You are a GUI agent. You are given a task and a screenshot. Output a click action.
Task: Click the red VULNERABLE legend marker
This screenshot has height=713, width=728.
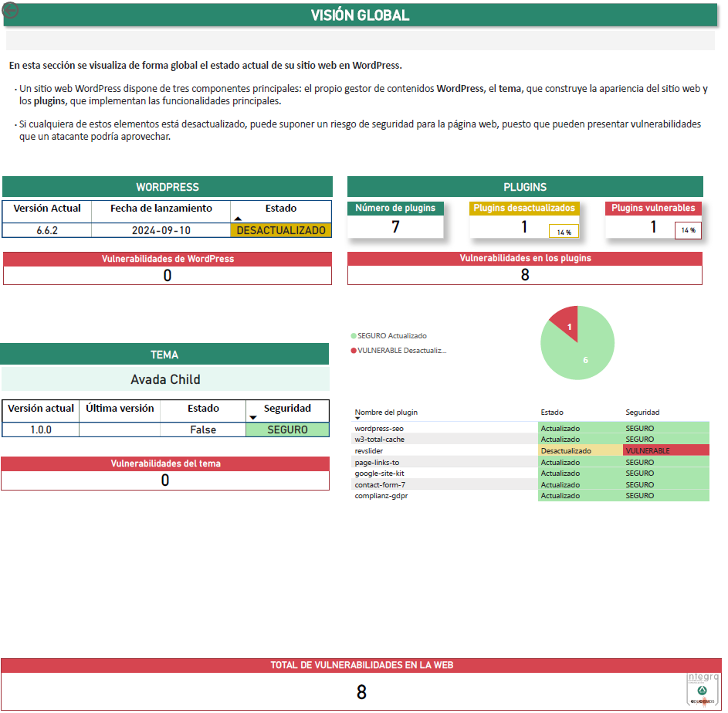(x=354, y=351)
